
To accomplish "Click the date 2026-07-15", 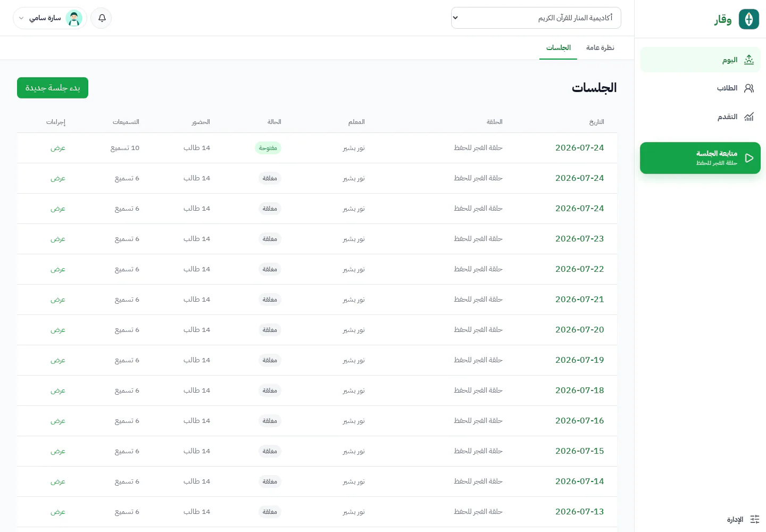I will pyautogui.click(x=580, y=451).
